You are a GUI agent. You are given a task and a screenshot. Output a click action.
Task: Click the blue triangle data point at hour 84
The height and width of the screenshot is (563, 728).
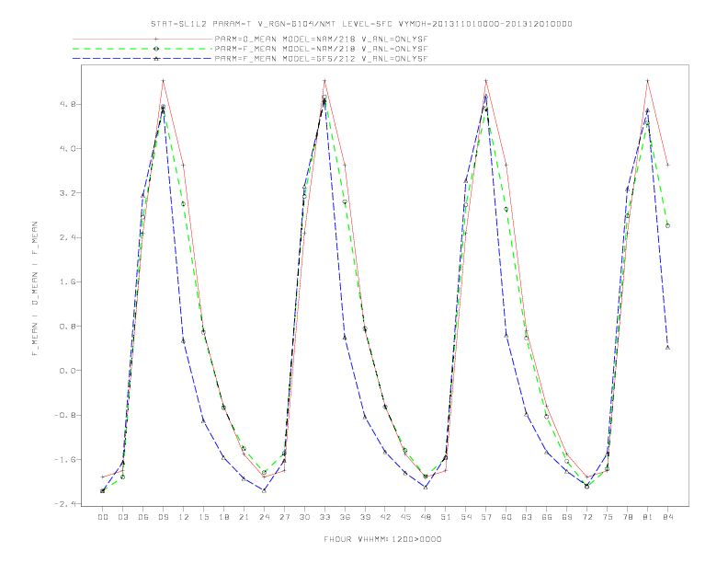pyautogui.click(x=667, y=348)
